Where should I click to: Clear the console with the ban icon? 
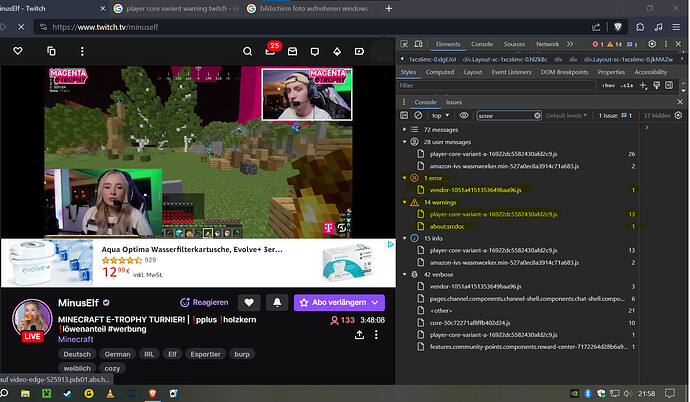tap(418, 115)
